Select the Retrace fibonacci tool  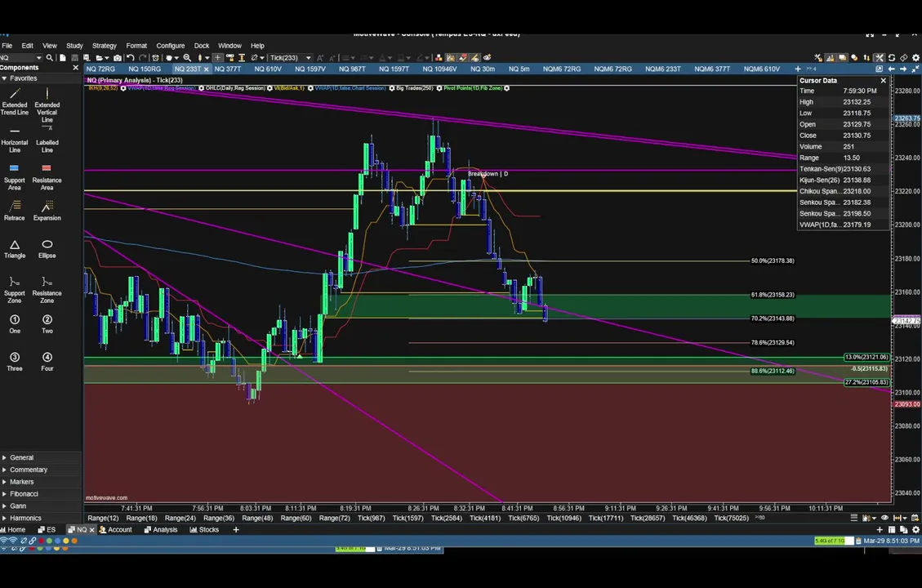[x=15, y=211]
